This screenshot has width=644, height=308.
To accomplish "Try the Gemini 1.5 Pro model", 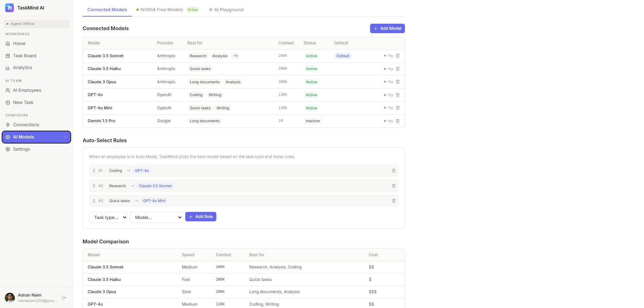I will (388, 121).
